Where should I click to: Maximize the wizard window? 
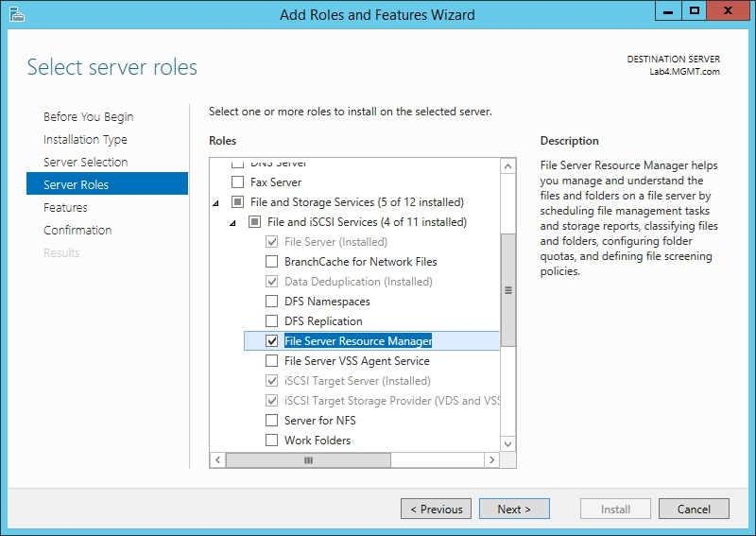pyautogui.click(x=695, y=11)
